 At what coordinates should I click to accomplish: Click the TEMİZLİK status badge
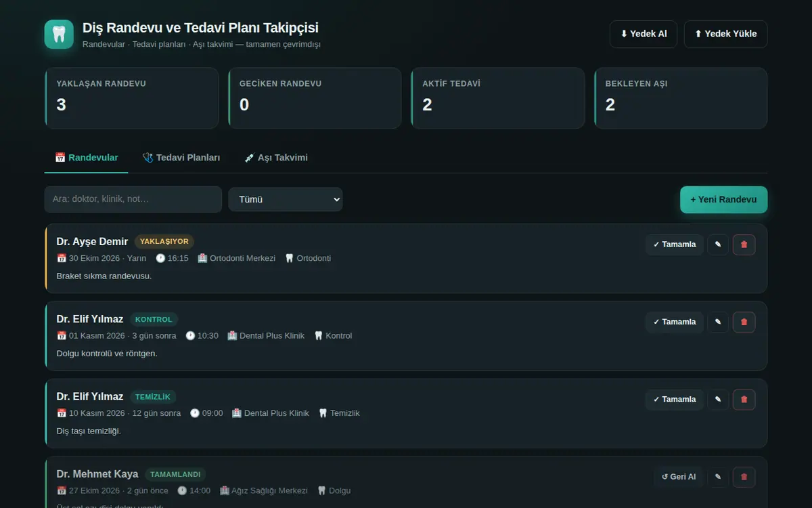(x=153, y=397)
